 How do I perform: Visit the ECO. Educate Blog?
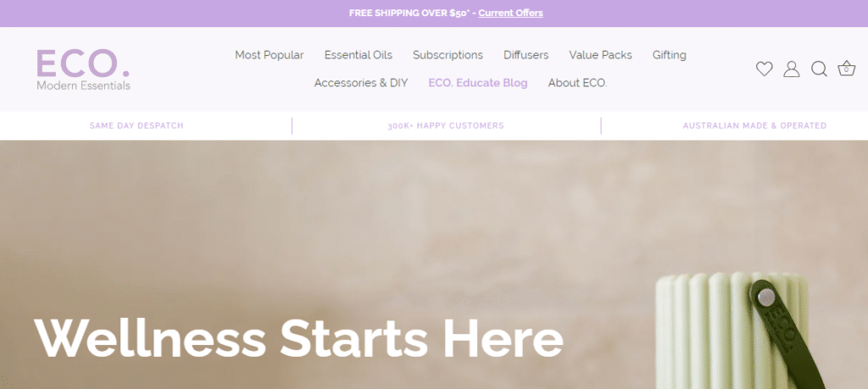pyautogui.click(x=478, y=82)
